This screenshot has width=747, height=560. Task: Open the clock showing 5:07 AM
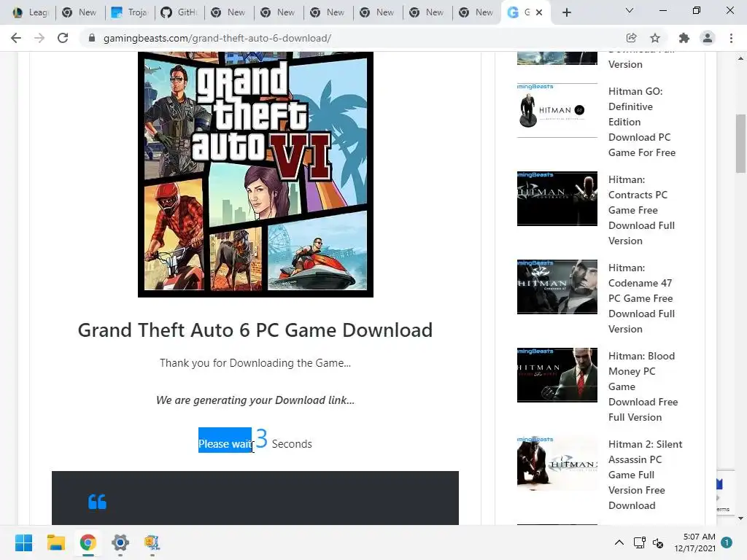(x=694, y=542)
